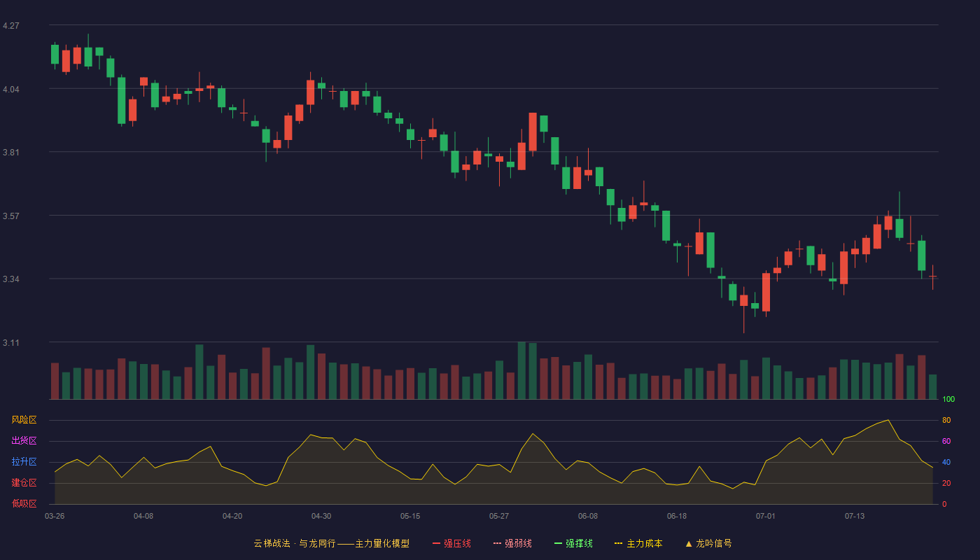Select the 出货区 zone label
Screen dimensions: 980x560
pos(24,441)
